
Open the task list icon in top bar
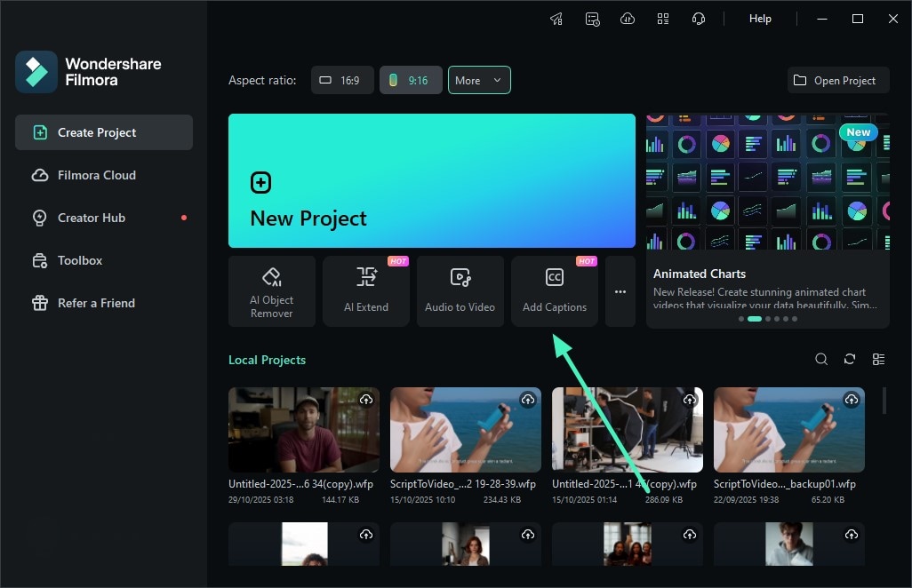[592, 20]
